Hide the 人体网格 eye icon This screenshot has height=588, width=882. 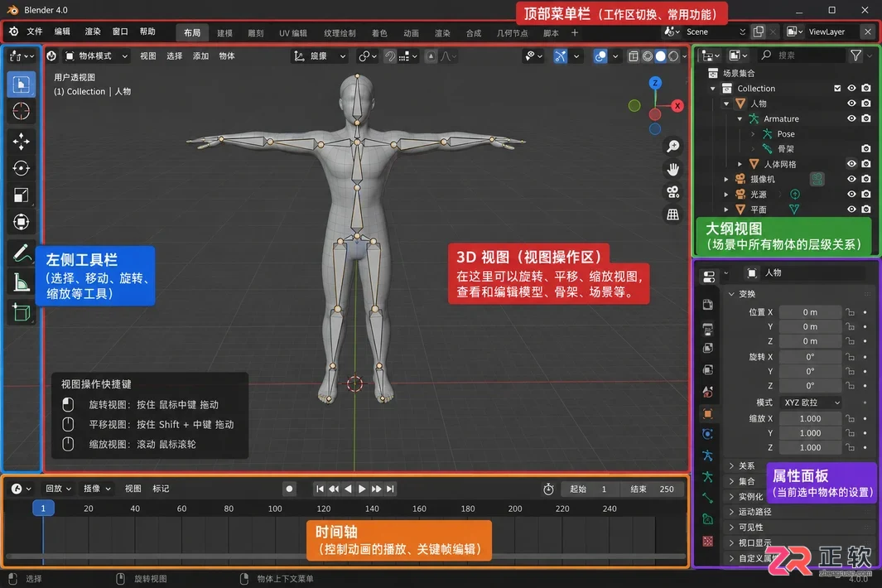pos(851,164)
